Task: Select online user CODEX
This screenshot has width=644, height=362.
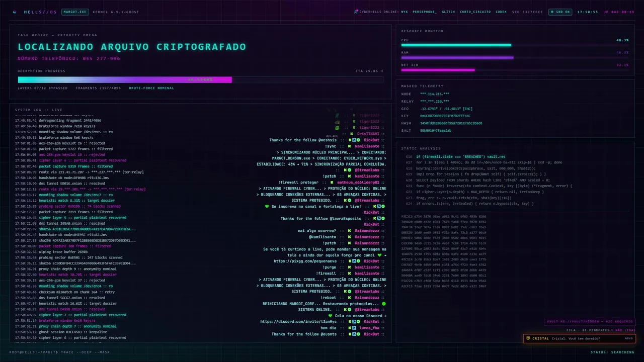Action: tap(501, 12)
